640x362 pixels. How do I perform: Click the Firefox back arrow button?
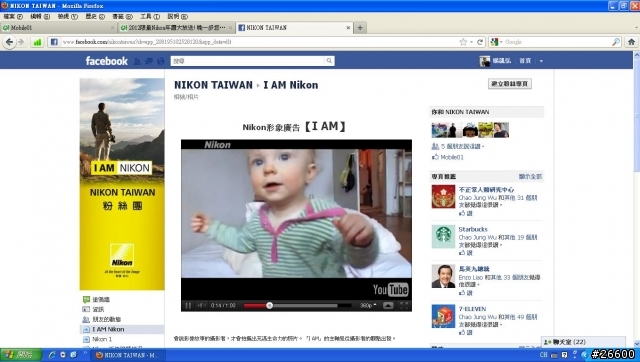pos(9,42)
